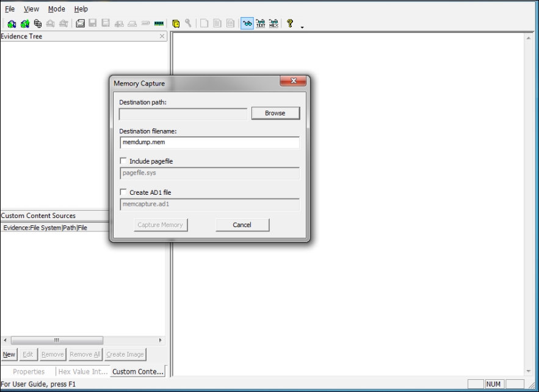Viewport: 539px width, 392px height.
Task: Open the Help menu
Action: click(x=81, y=9)
